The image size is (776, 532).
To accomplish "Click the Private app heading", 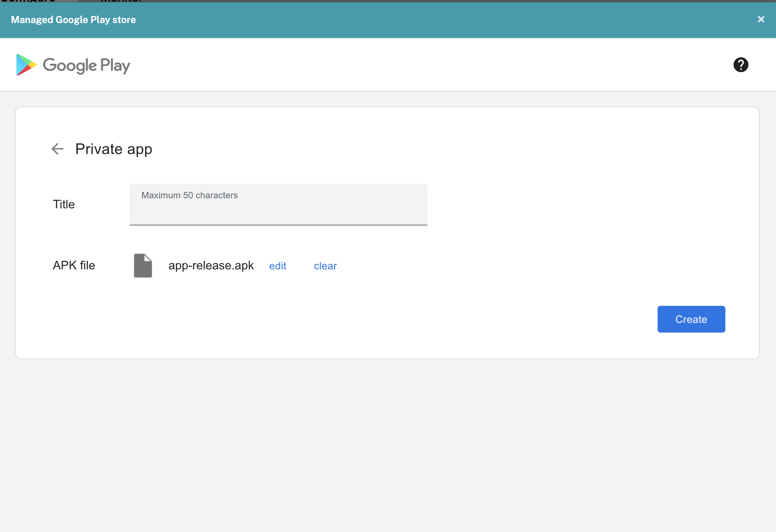I will pyautogui.click(x=114, y=149).
